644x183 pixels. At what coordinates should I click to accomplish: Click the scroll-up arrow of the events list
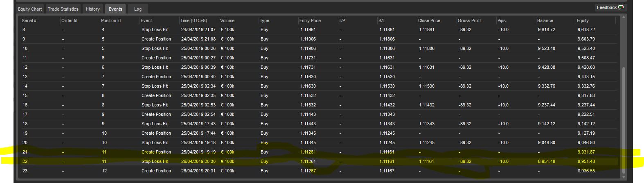[x=624, y=17]
